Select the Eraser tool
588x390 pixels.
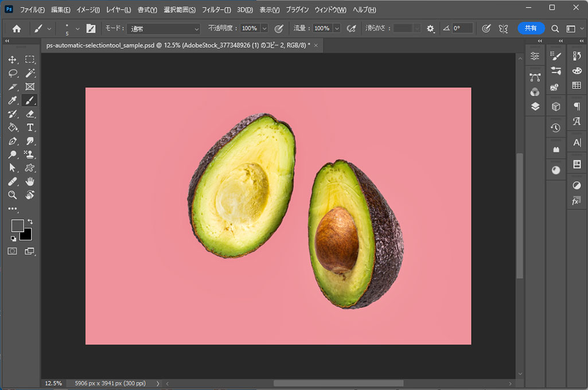(30, 114)
